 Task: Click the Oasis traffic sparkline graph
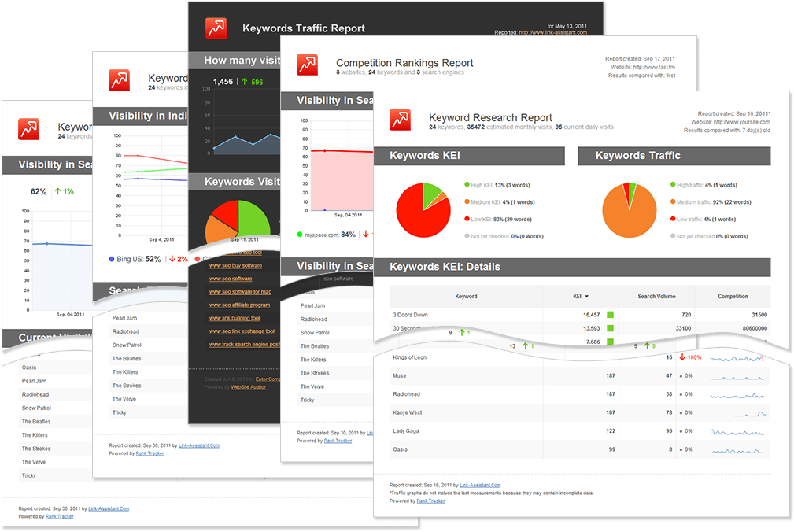point(737,450)
